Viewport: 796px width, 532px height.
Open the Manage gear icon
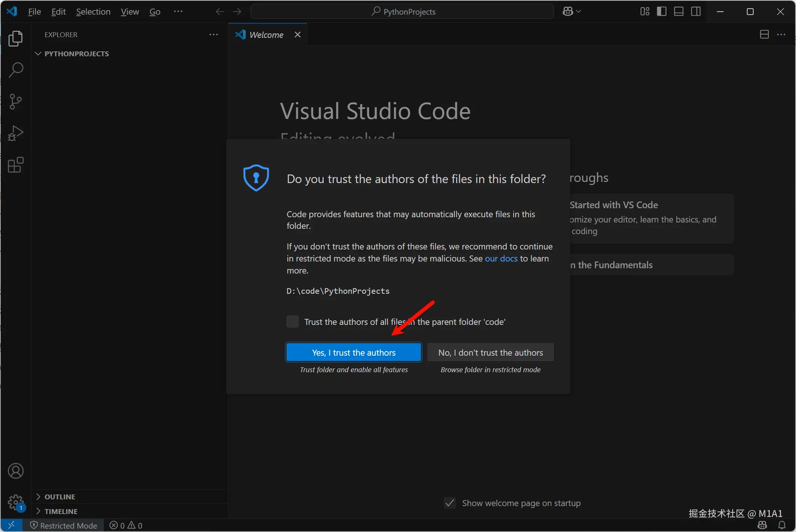[15, 502]
